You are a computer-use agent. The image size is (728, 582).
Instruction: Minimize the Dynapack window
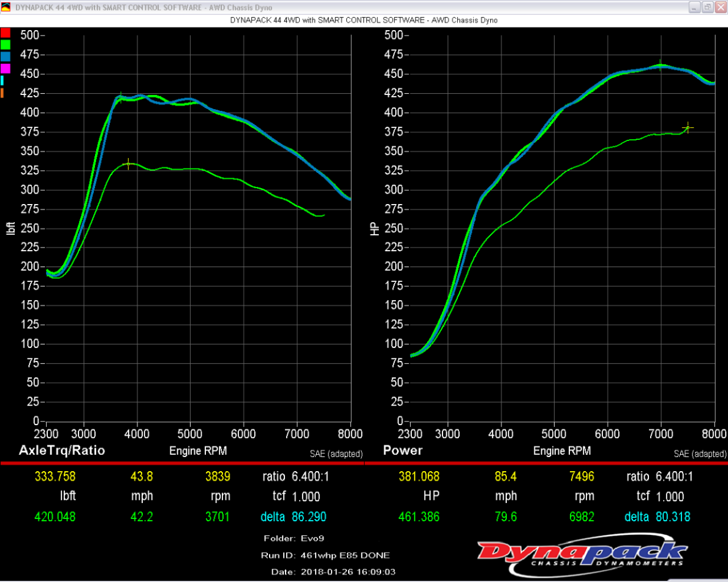[x=694, y=7]
